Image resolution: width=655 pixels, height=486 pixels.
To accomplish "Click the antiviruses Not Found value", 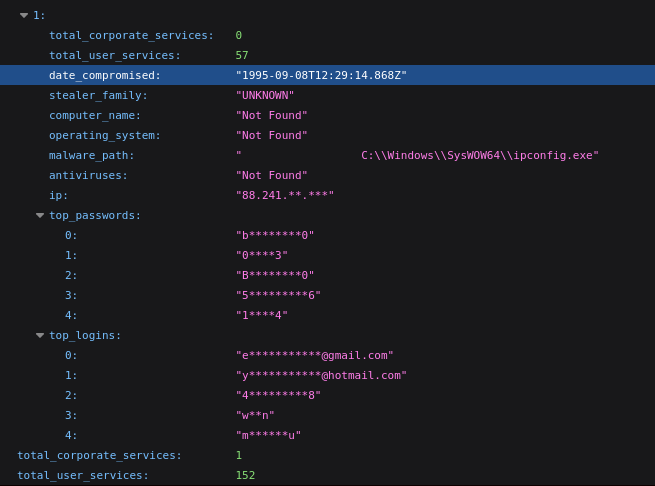I will [x=272, y=176].
